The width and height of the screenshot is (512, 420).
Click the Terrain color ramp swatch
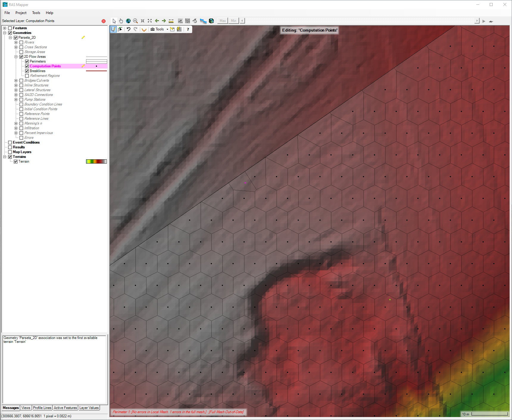click(x=96, y=161)
